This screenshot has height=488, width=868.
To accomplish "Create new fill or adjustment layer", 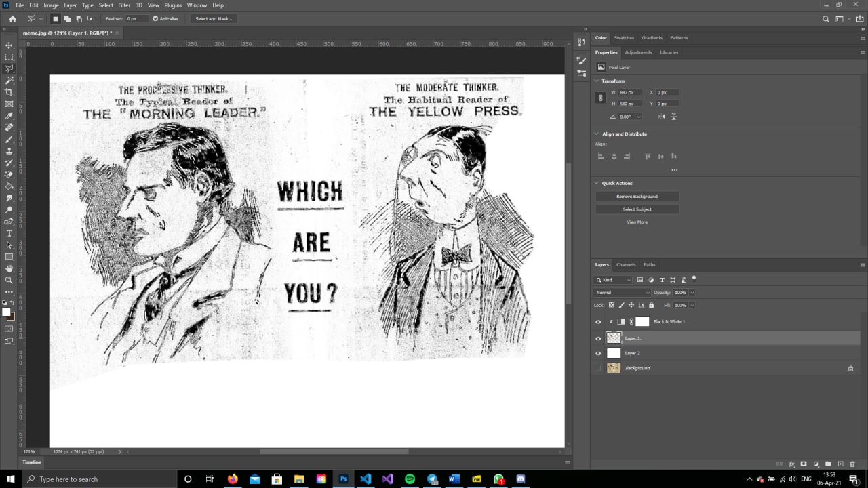I will (x=816, y=464).
